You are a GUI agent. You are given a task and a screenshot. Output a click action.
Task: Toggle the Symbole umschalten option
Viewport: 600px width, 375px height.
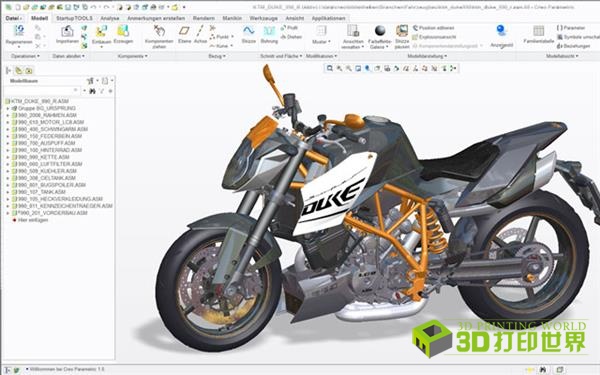(x=578, y=37)
